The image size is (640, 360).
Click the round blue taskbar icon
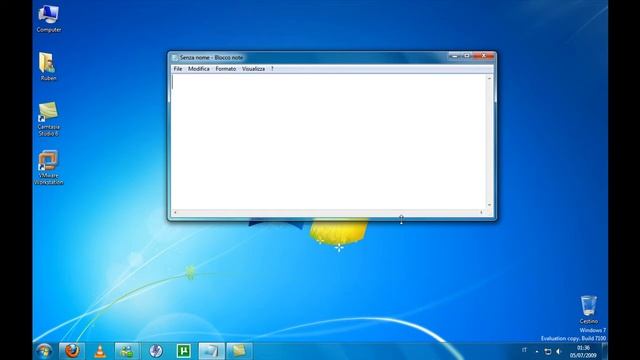click(156, 351)
